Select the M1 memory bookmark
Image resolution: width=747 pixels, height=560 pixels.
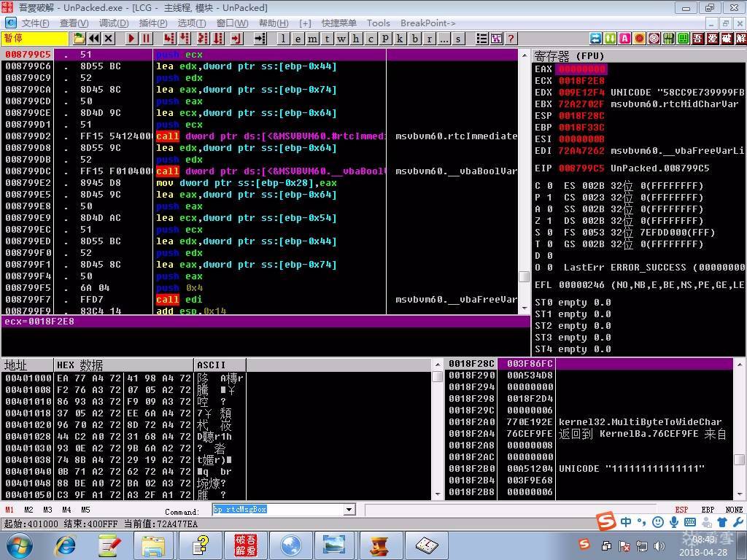(9, 510)
